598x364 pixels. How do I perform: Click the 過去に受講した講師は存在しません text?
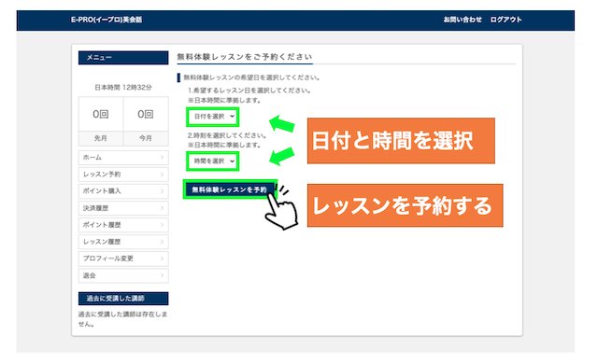click(x=122, y=319)
